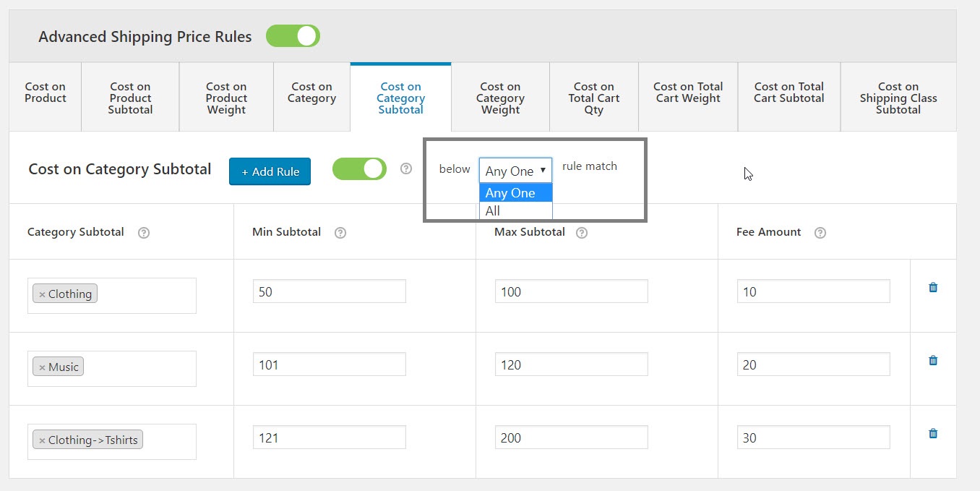The height and width of the screenshot is (491, 980).
Task: Disable Advanced Shipping Price Rules
Action: [x=293, y=35]
